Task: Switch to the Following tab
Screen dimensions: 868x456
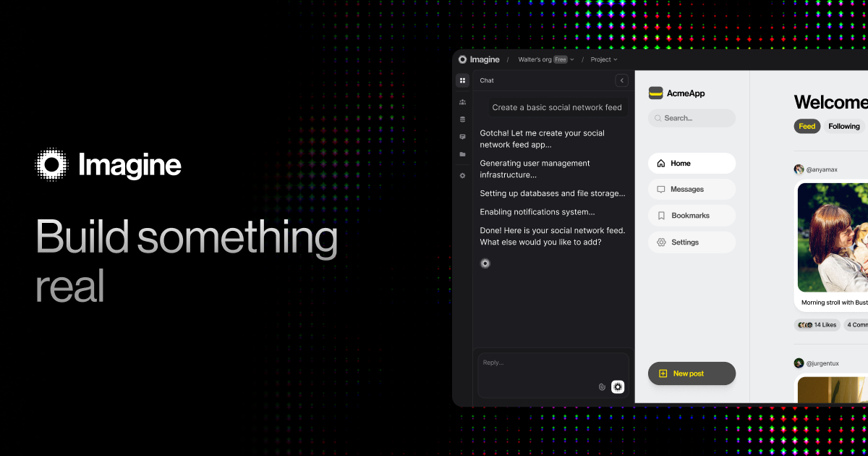Action: click(x=844, y=126)
